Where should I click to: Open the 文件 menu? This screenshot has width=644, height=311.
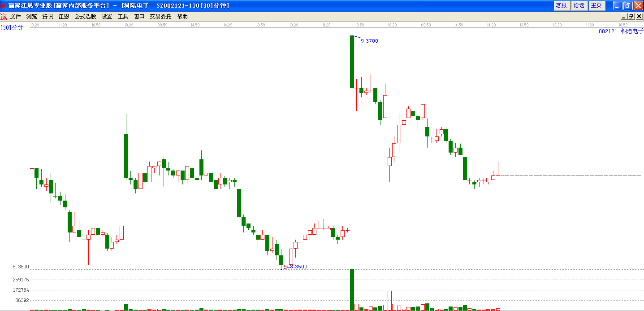pos(16,17)
